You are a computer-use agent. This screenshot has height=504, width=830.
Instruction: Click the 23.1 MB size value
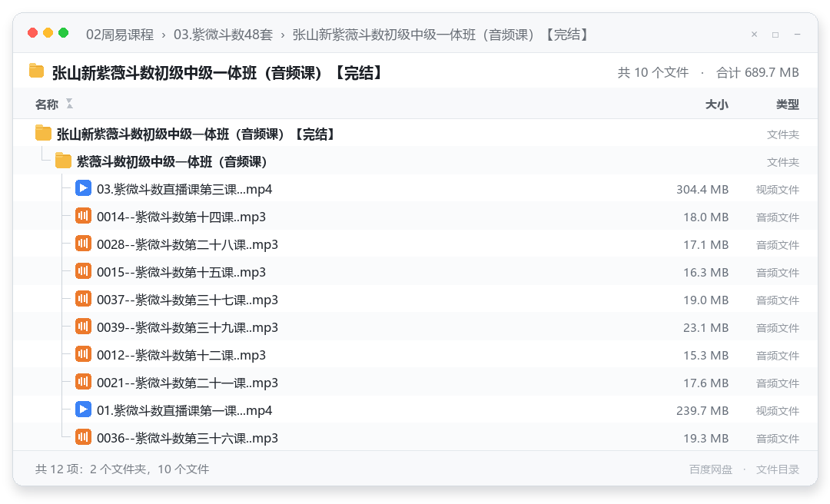tap(705, 328)
